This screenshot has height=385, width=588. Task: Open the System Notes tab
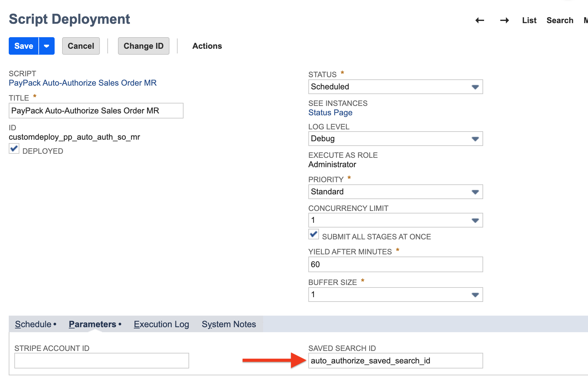point(229,324)
